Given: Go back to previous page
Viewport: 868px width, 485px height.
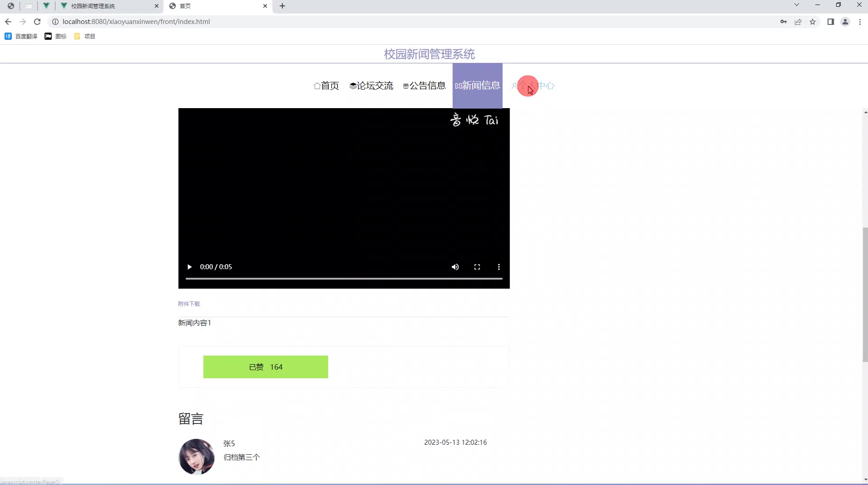Looking at the screenshot, I should coord(8,22).
